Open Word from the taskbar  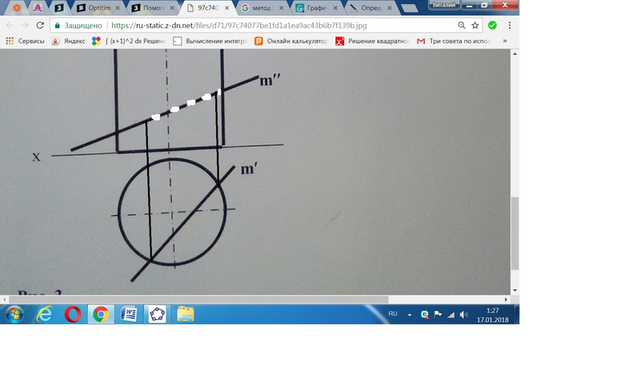coord(129,314)
